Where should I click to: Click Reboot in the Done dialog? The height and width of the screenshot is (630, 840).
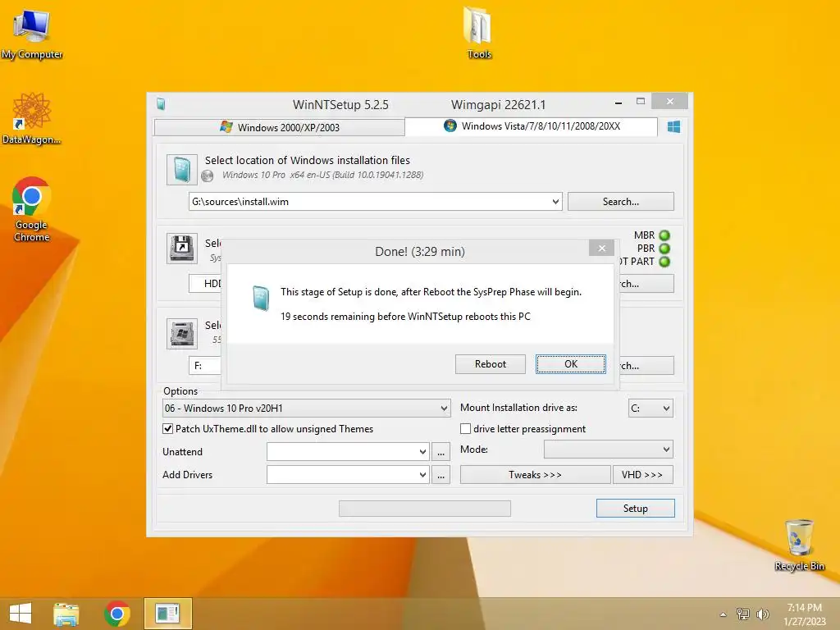click(491, 364)
